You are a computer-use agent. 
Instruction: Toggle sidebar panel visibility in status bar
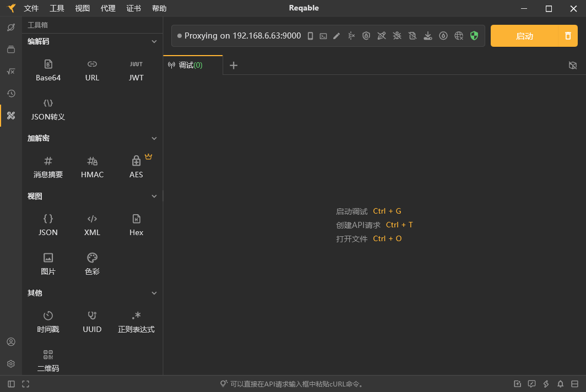coord(11,384)
